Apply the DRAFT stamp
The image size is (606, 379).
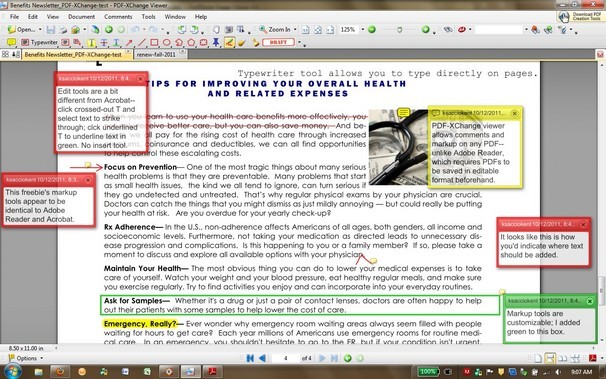(278, 42)
